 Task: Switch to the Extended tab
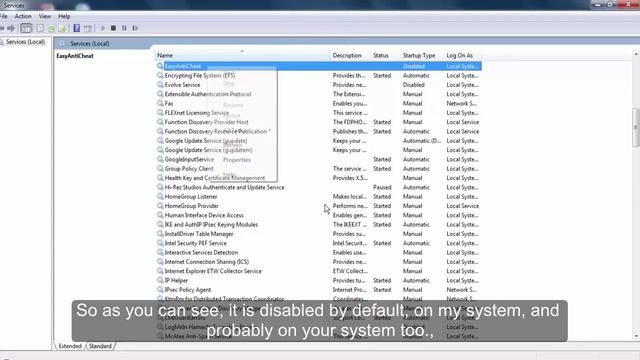click(x=70, y=346)
